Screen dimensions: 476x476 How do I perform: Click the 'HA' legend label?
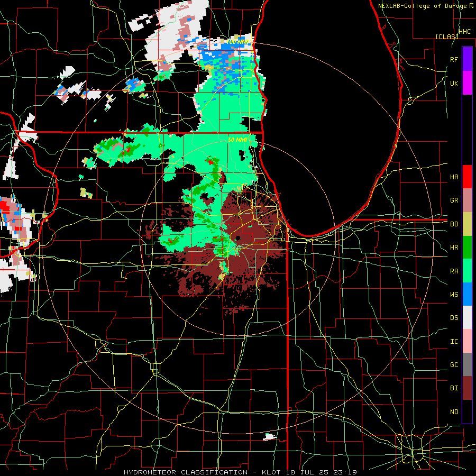click(x=454, y=177)
